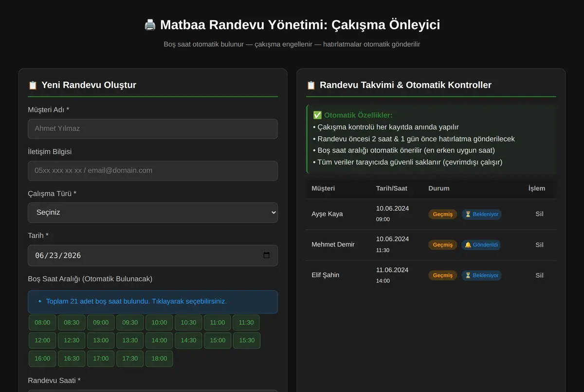Select the 17:30 time slot
The width and height of the screenshot is (584, 392).
pyautogui.click(x=130, y=358)
